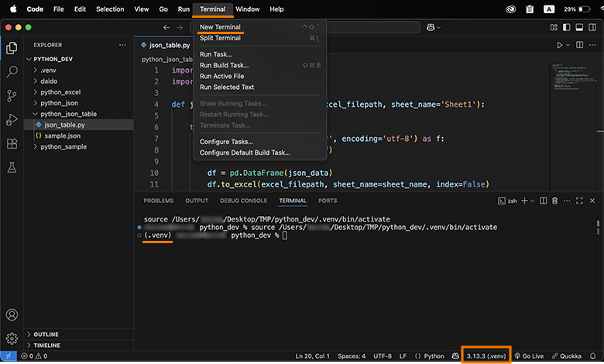This screenshot has height=364, width=604.
Task: Open Copilot status icon in status bar
Action: click(x=455, y=356)
